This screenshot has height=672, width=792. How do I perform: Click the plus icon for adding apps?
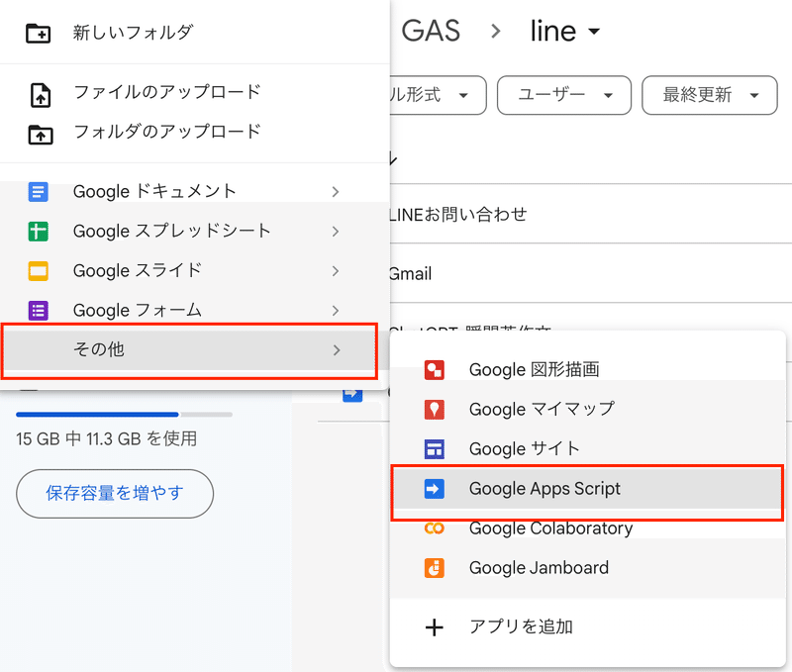pos(434,627)
